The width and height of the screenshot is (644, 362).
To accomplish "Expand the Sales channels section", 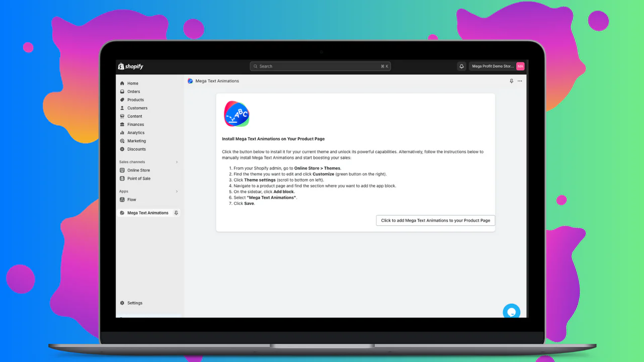I will click(x=177, y=162).
